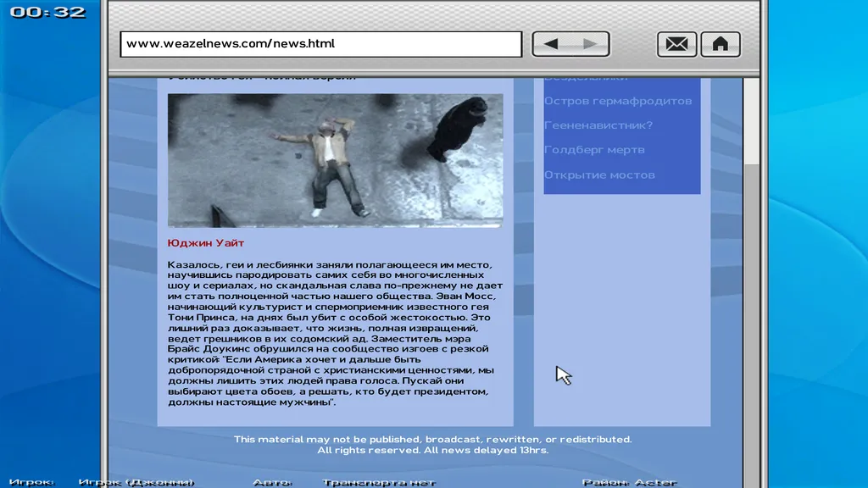Click the vertical scrollbar thumb
Screen dimensions: 868x488
tap(752, 119)
